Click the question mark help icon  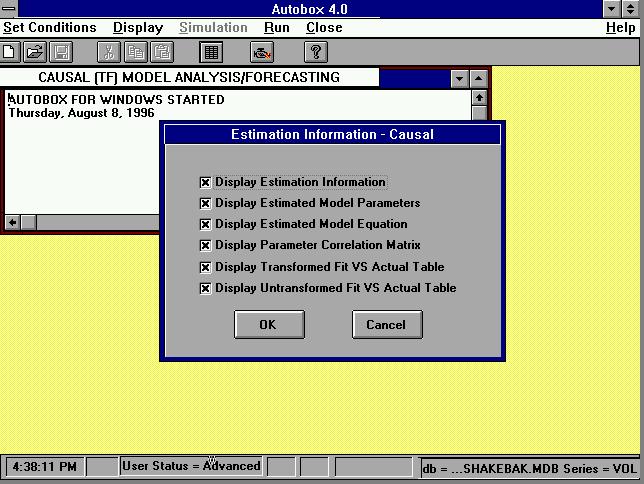316,52
